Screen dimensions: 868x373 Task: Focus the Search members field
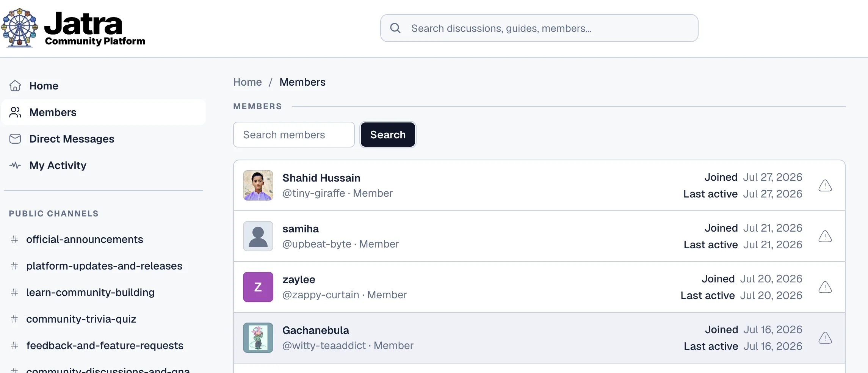(x=294, y=135)
